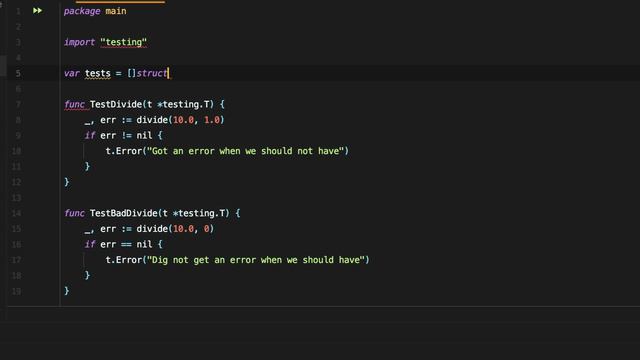Click the 'package' keyword on line 1
This screenshot has width=640, height=360.
coord(82,11)
